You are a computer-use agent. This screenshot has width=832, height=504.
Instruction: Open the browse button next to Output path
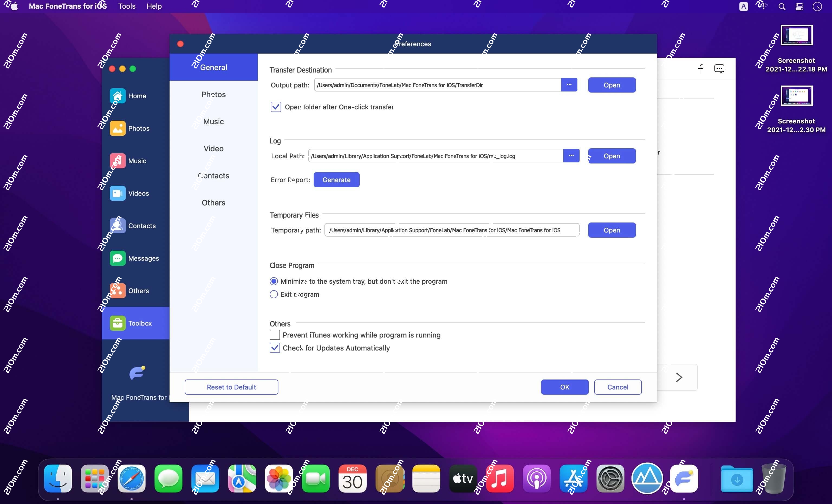[569, 85]
